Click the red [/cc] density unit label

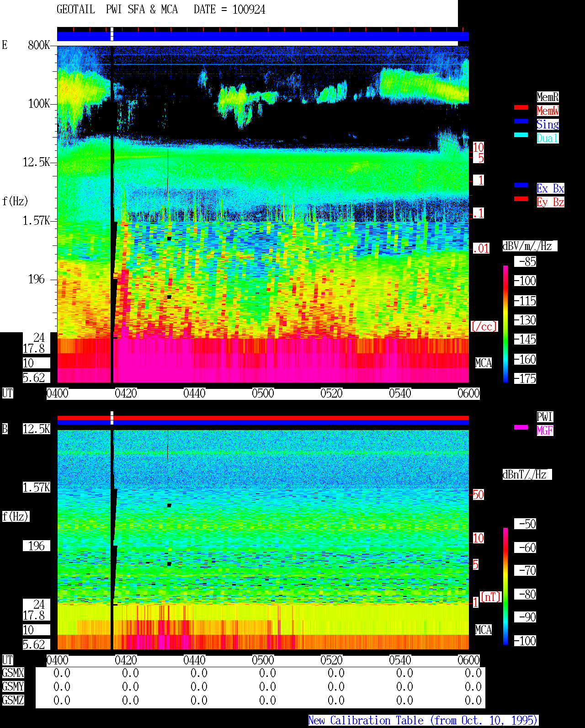pyautogui.click(x=484, y=326)
